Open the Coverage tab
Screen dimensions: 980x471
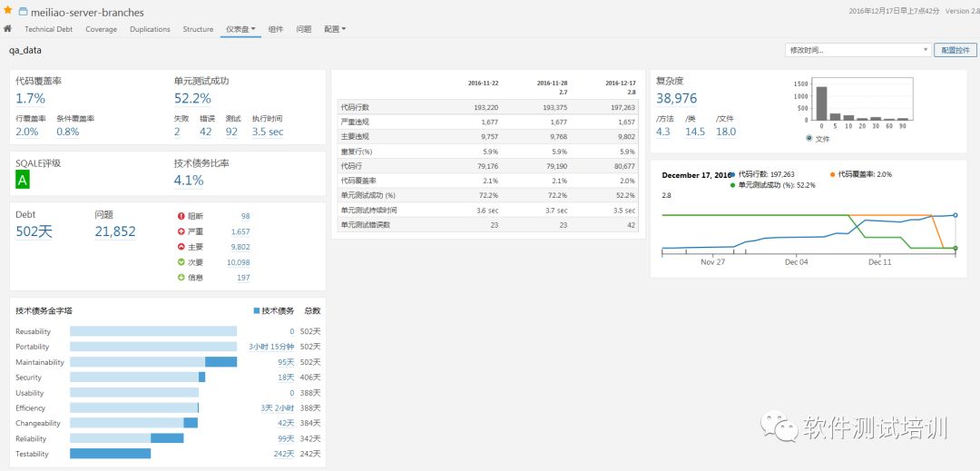click(x=102, y=29)
